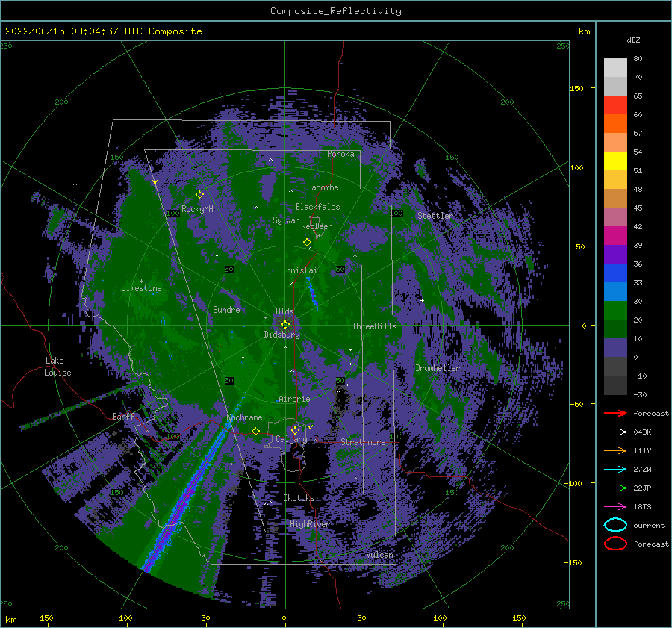This screenshot has height=628, width=672.
Task: Select the yellow 51-54 dBZ swatch
Action: (615, 161)
